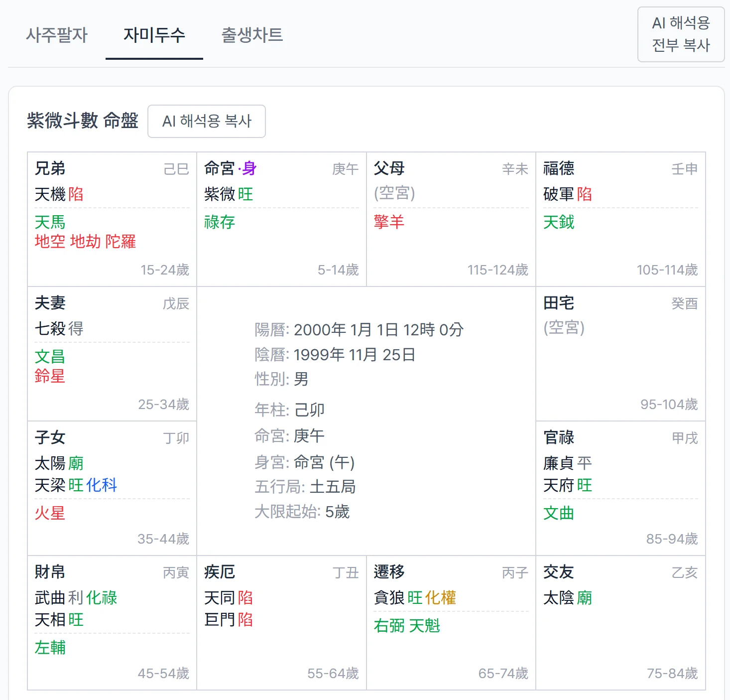Select the 五行局 土五局 entry
Screen dimensions: 730x700
[x=305, y=487]
